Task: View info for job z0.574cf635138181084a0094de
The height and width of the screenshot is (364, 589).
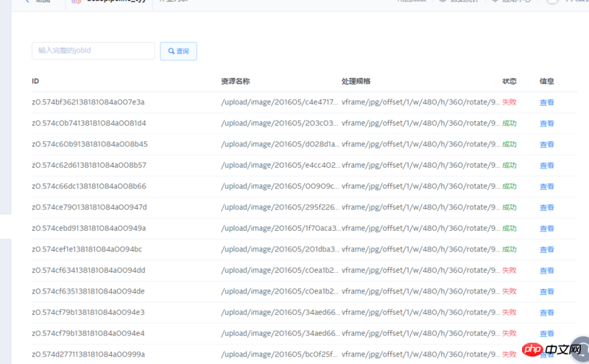Action: click(546, 292)
